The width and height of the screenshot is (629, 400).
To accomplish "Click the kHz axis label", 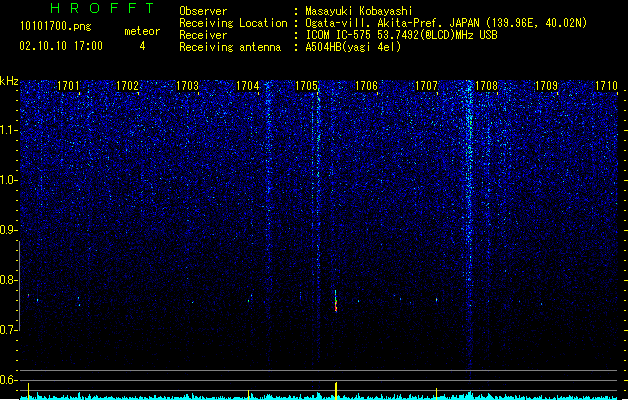I will [9, 81].
